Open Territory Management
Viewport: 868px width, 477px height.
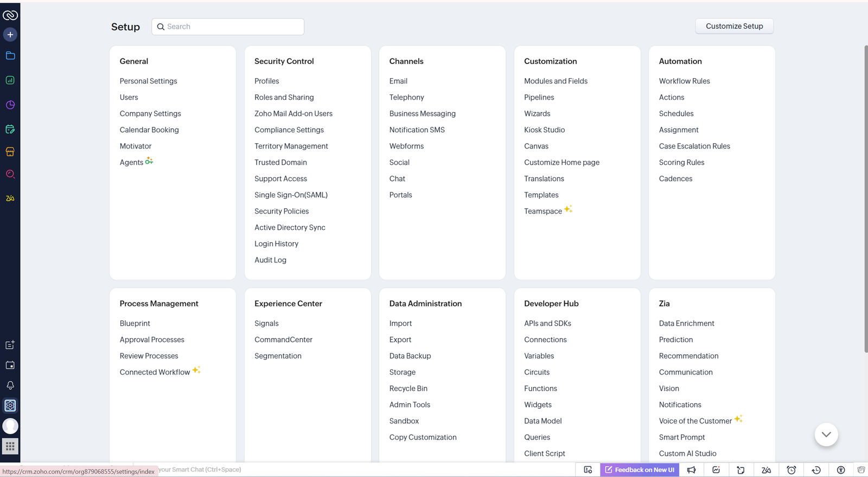pos(291,146)
